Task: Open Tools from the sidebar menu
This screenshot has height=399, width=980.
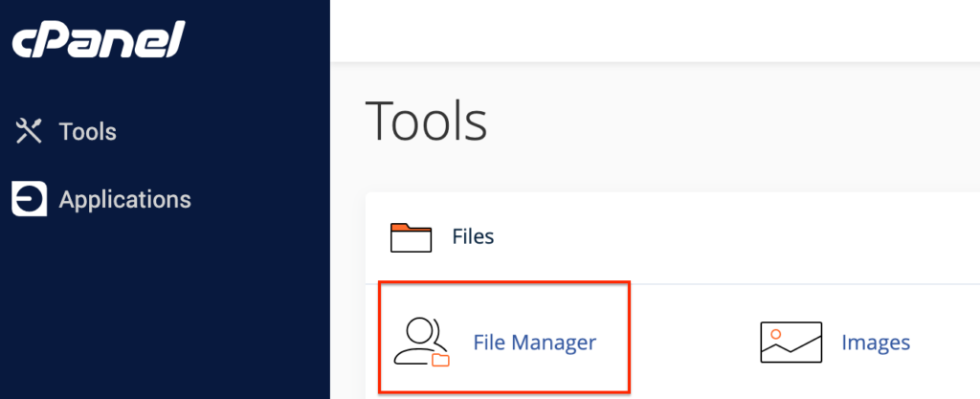Action: pos(87,132)
